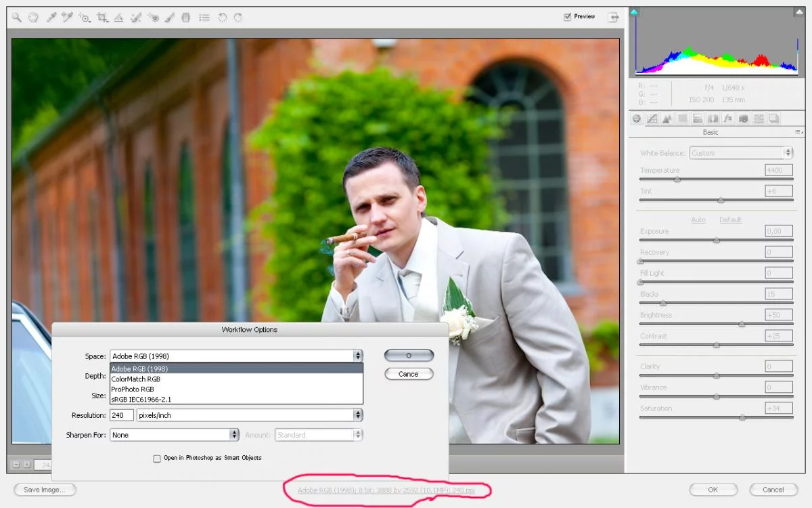812x508 pixels.
Task: Select the Hand tool
Action: tap(34, 18)
